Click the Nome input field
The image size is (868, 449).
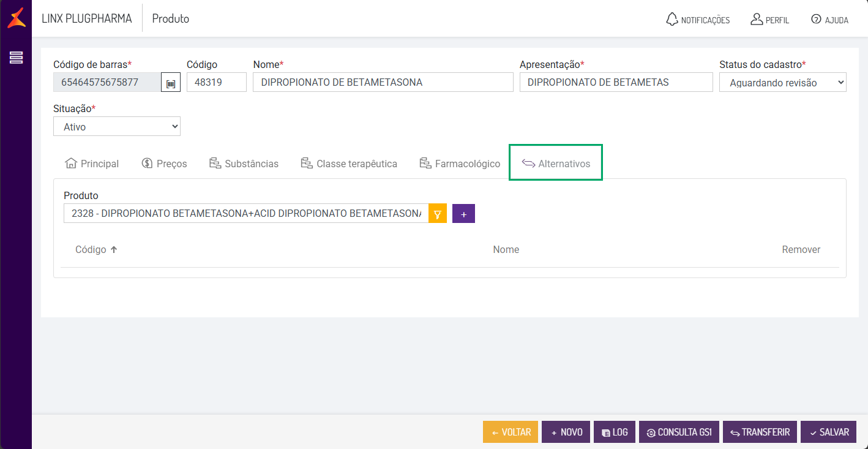pos(383,83)
